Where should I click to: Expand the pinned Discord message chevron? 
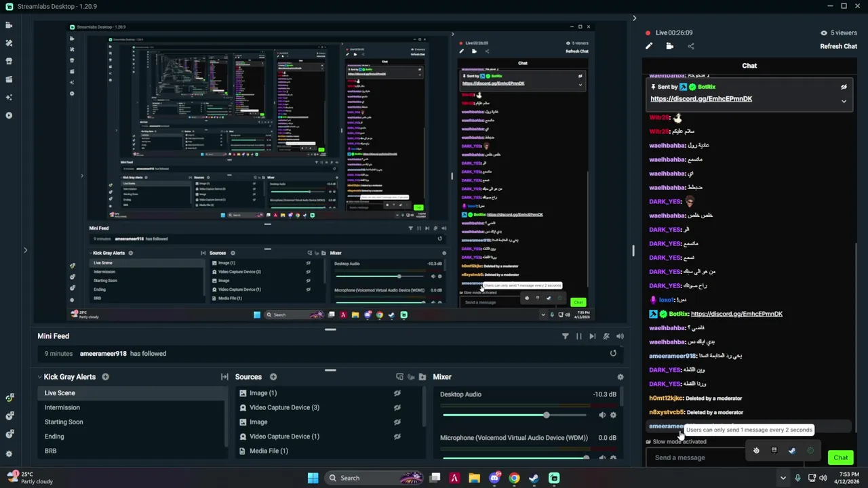coord(844,101)
